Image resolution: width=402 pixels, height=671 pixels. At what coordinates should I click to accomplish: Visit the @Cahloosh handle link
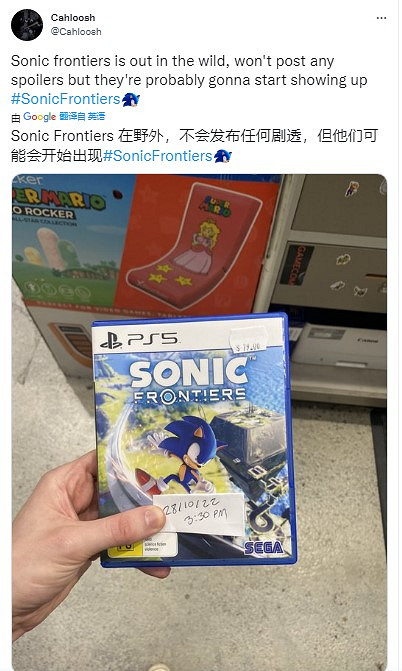coord(76,32)
